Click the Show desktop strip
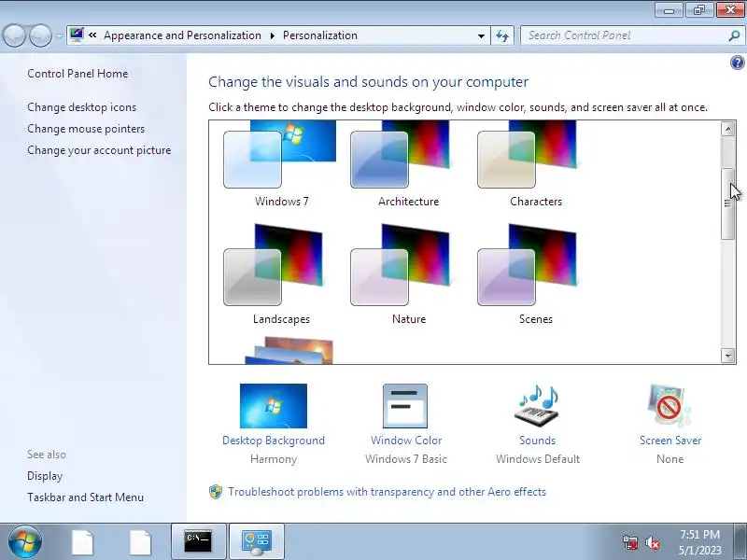This screenshot has height=560, width=747. point(741,541)
